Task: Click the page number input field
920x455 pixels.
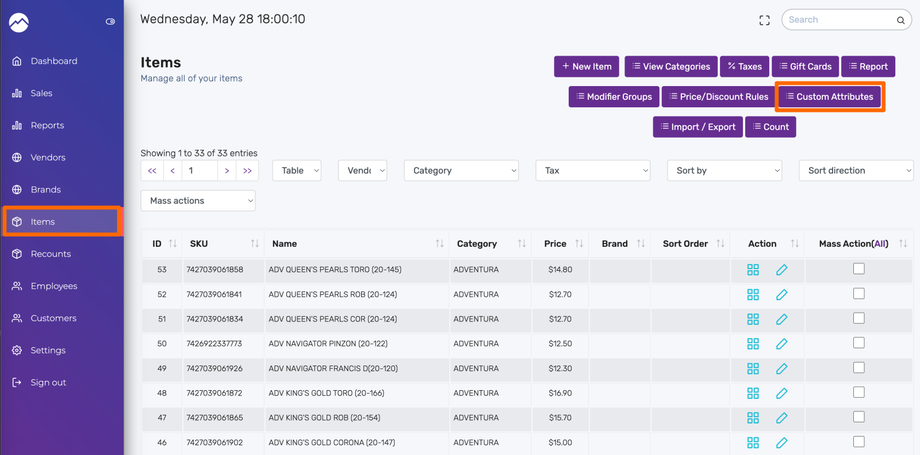Action: [x=200, y=171]
